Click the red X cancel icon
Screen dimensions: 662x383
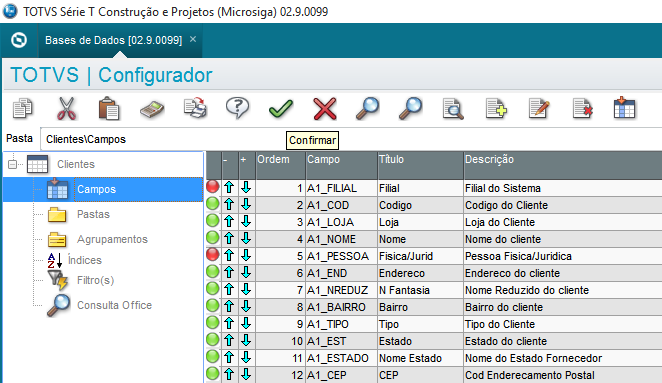click(325, 109)
